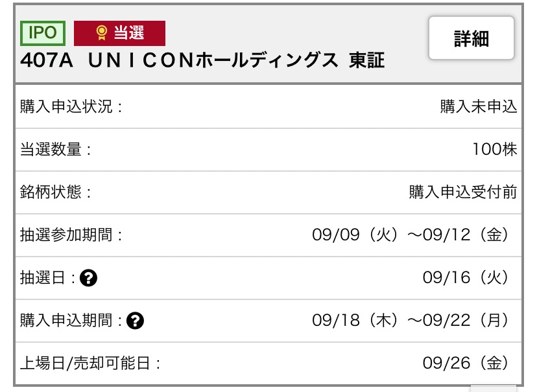The width and height of the screenshot is (537, 392).
Task: Click the red 当選 winner badge
Action: (x=119, y=33)
